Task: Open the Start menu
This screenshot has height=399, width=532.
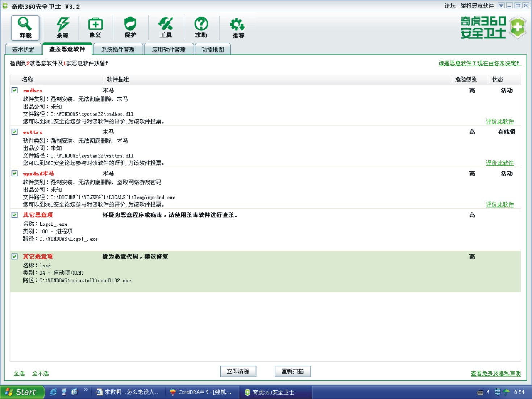Action: coord(22,392)
